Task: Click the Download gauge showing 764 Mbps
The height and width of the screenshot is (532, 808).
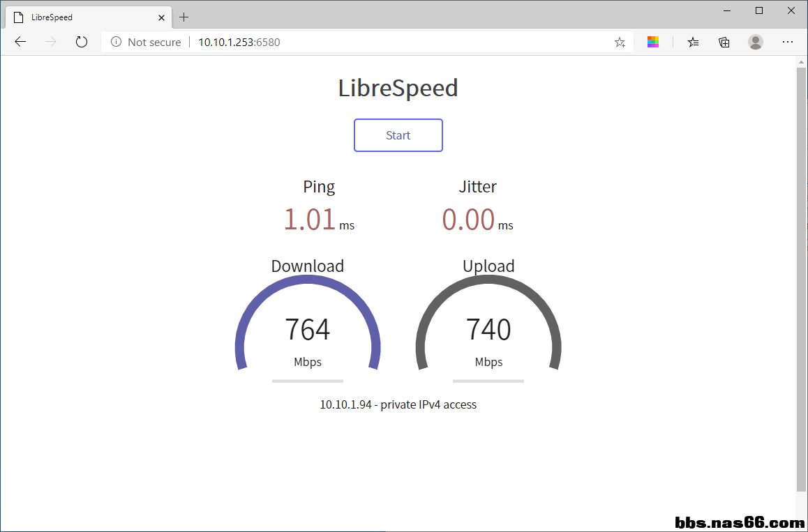Action: click(308, 329)
